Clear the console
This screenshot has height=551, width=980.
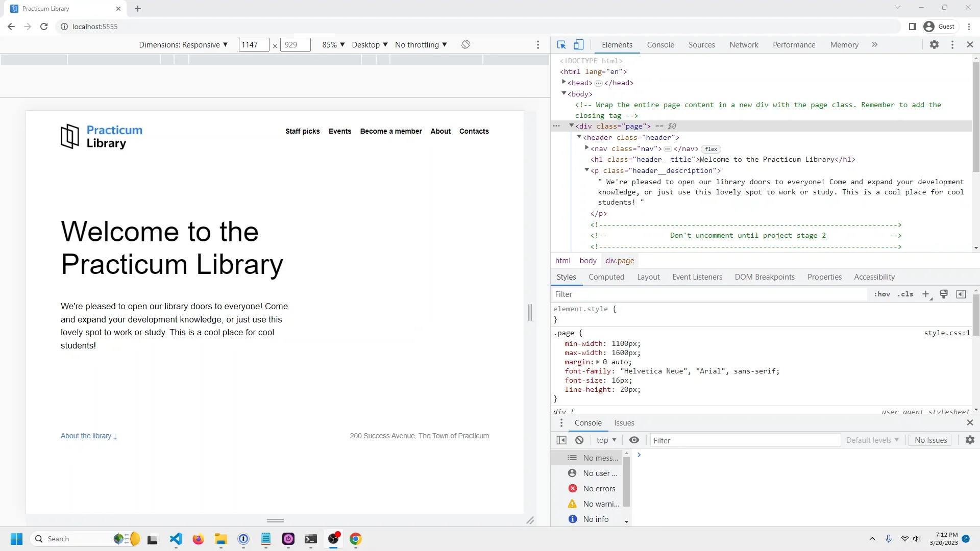coord(579,440)
